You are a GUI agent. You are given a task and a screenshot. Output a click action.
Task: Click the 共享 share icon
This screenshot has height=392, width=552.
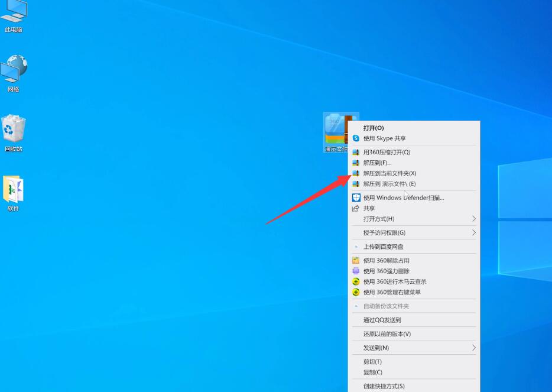pyautogui.click(x=356, y=208)
